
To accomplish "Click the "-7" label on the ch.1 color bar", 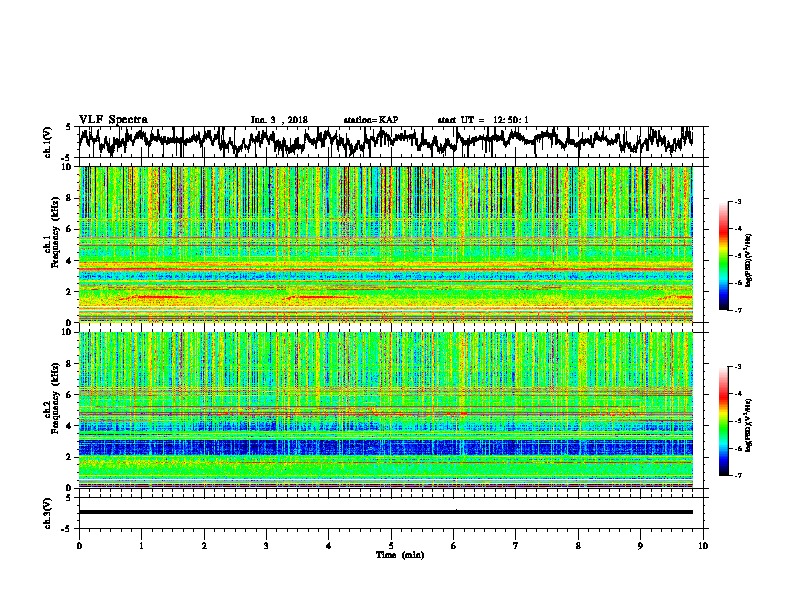I will 737,310.
